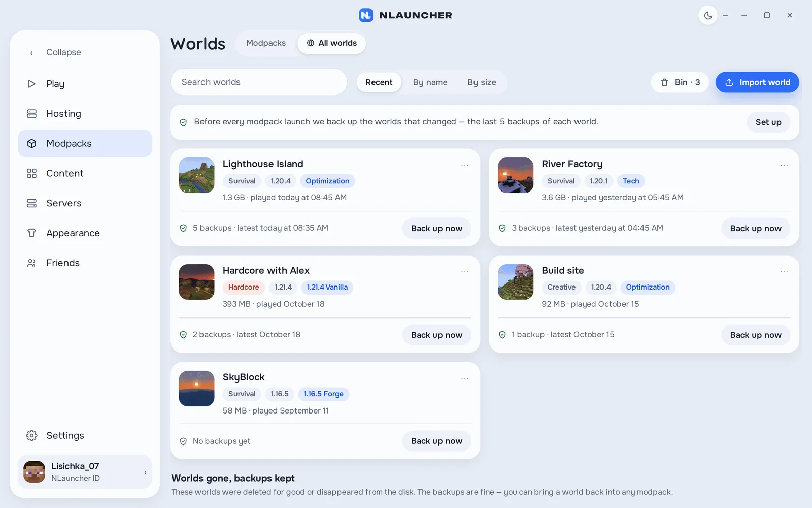Switch to the Modpacks tab
This screenshot has height=508, width=812.
coord(266,43)
